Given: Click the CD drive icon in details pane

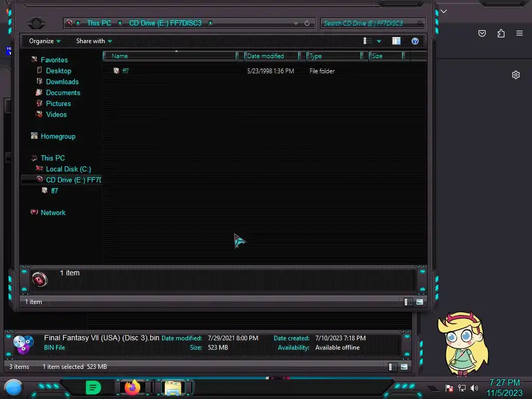Looking at the screenshot, I should pyautogui.click(x=39, y=280).
